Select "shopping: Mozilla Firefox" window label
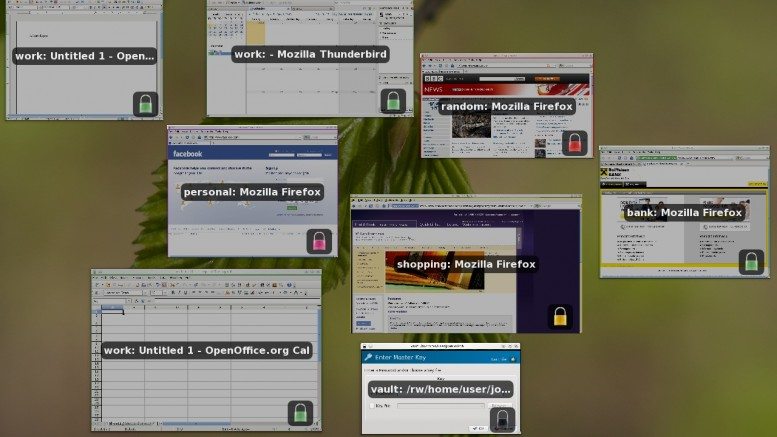Viewport: 777px width, 437px height. point(466,264)
